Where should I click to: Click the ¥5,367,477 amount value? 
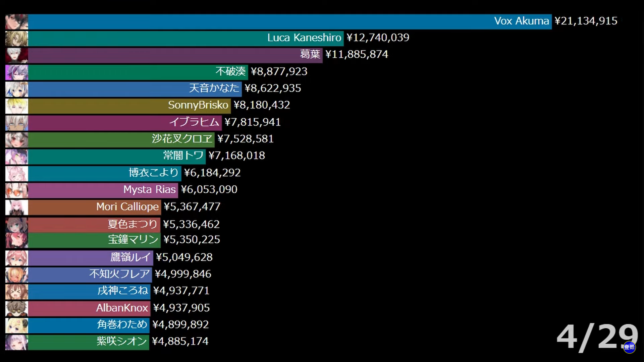[192, 206]
